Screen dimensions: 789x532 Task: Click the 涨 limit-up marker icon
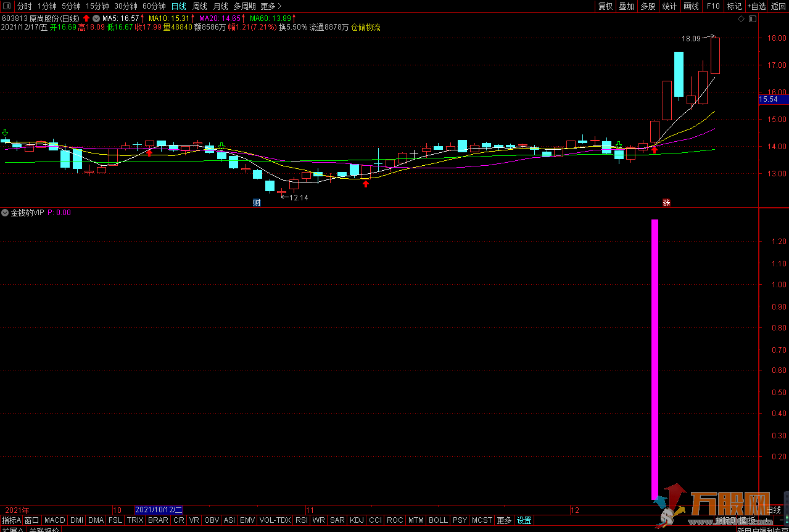666,202
